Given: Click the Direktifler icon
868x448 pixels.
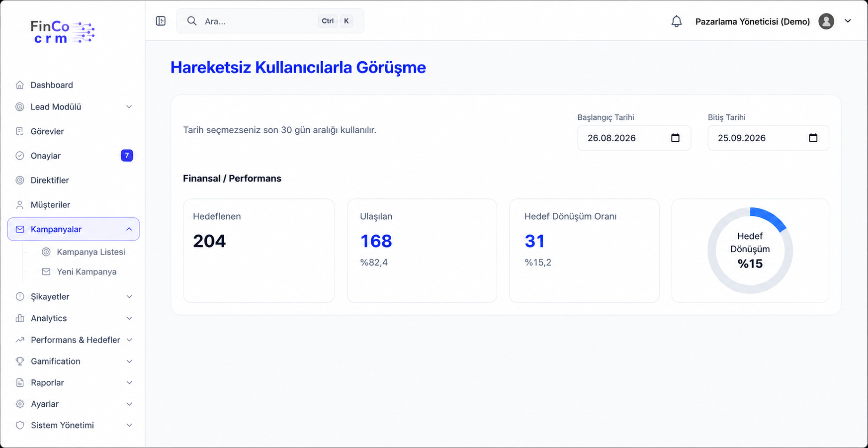Looking at the screenshot, I should tap(20, 180).
